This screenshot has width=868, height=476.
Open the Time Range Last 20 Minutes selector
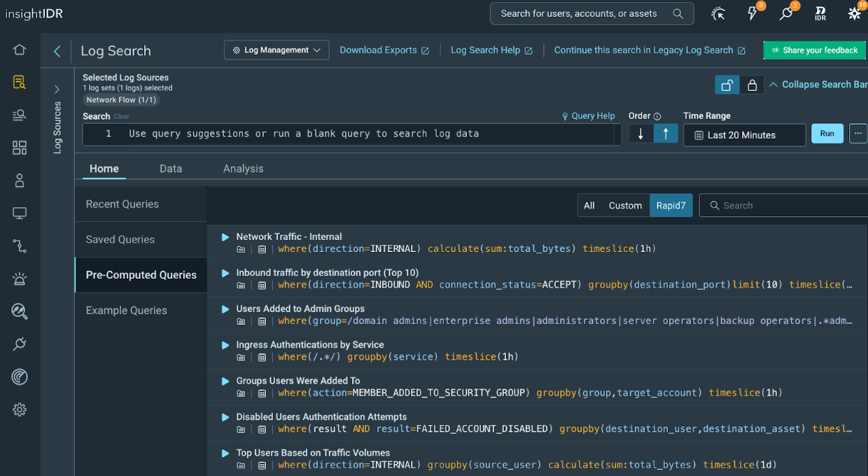pyautogui.click(x=744, y=135)
